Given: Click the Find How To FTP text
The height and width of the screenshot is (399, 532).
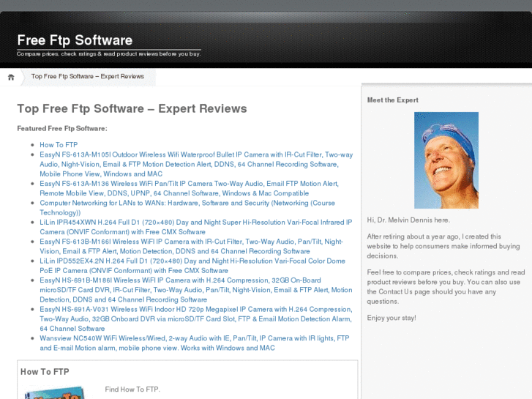Looking at the screenshot, I should point(132,389).
